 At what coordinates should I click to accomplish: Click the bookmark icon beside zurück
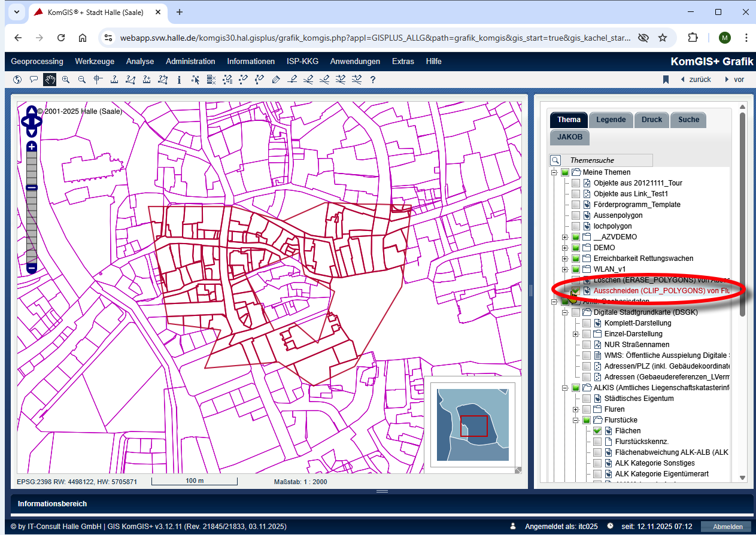point(665,80)
